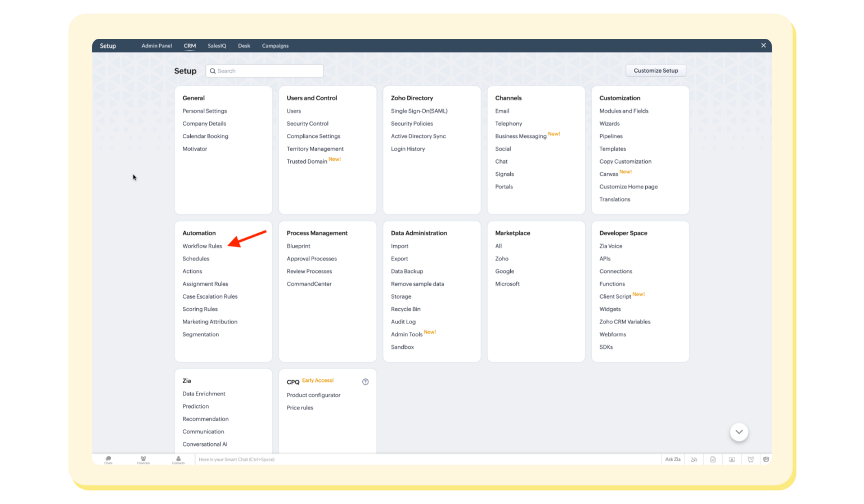Image resolution: width=864 pixels, height=504 pixels.
Task: Click the calendar icon at far bottom right
Action: click(x=766, y=459)
